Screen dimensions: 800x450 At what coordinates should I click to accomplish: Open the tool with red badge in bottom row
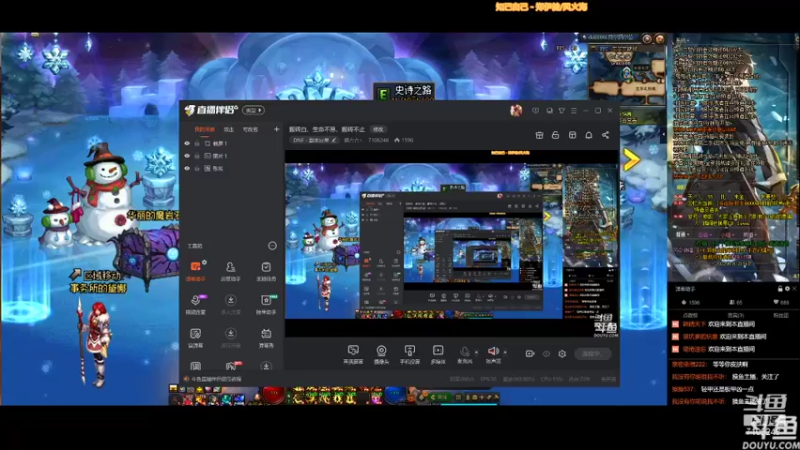(x=231, y=366)
